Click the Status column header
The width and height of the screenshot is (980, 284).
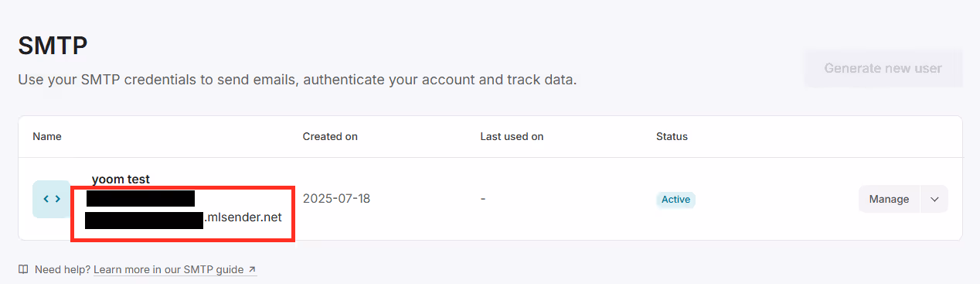(x=672, y=136)
